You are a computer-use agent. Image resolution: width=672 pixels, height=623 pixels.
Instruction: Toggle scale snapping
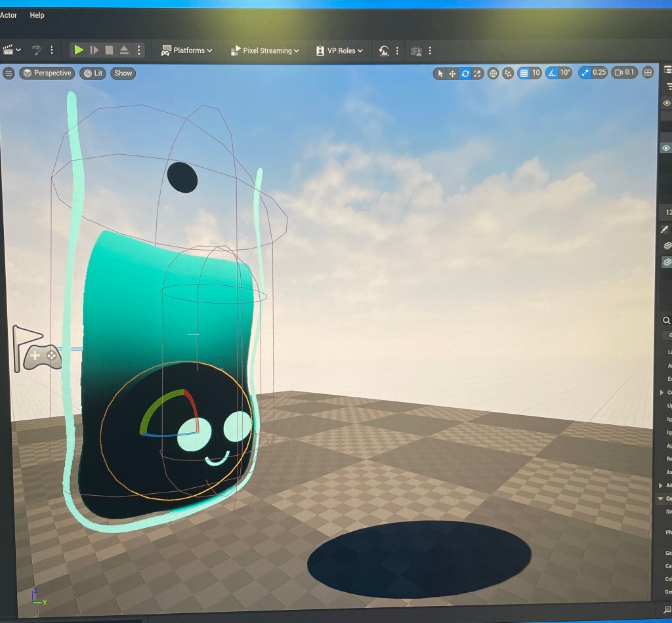(585, 73)
